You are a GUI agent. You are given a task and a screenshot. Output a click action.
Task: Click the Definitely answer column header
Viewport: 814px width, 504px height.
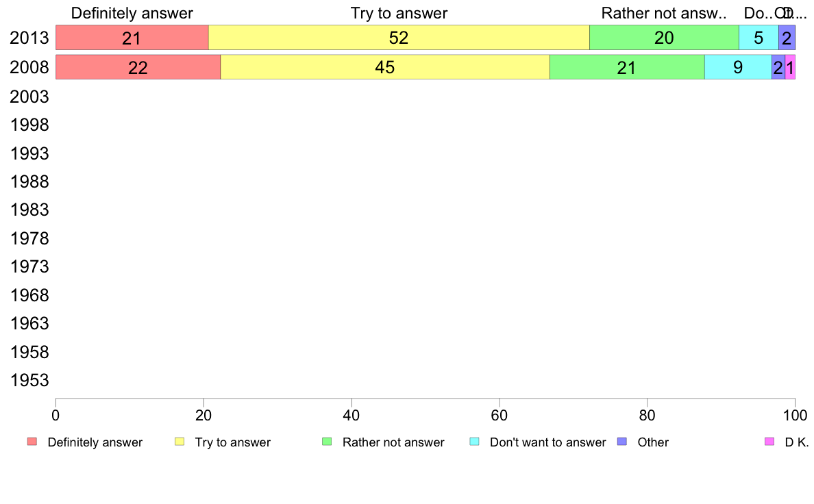click(x=132, y=14)
